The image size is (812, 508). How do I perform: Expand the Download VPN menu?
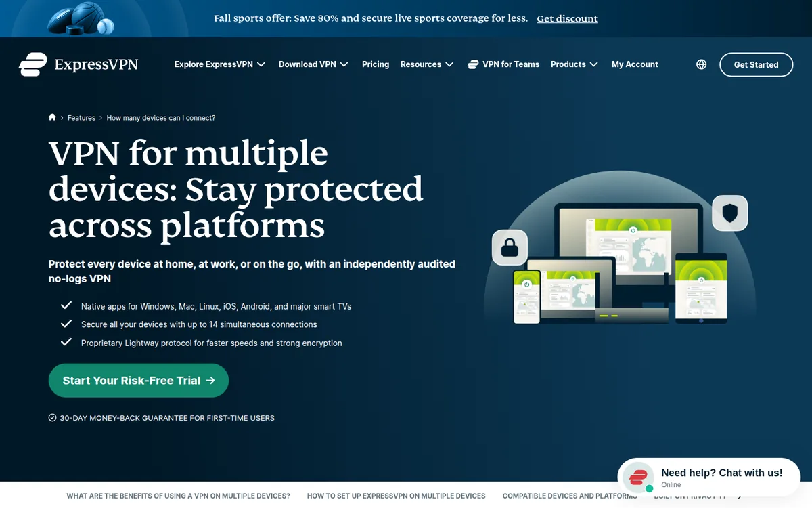313,64
